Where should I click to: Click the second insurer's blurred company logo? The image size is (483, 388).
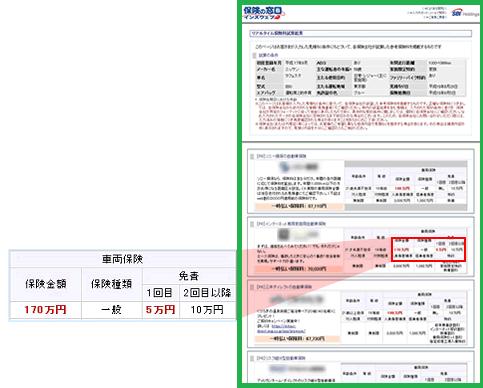pos(298,235)
